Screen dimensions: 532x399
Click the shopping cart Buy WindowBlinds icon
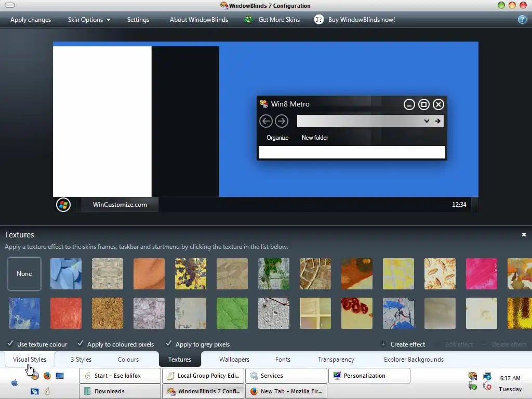click(318, 20)
